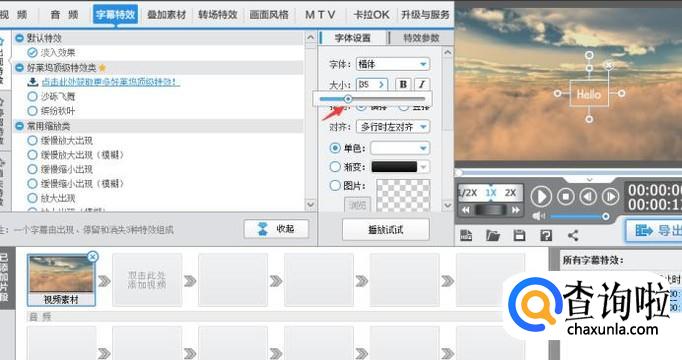
Task: Switch to the 转场特效 tab
Action: coord(217,14)
